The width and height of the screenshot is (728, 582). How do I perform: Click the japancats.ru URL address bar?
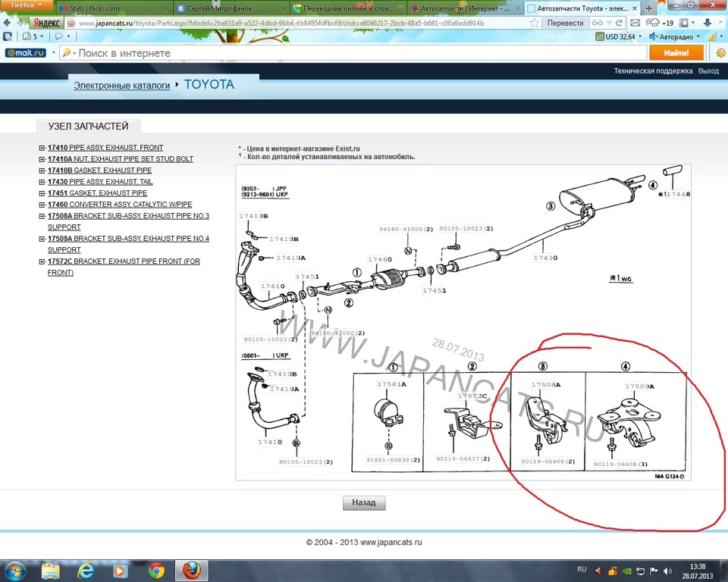pyautogui.click(x=297, y=23)
